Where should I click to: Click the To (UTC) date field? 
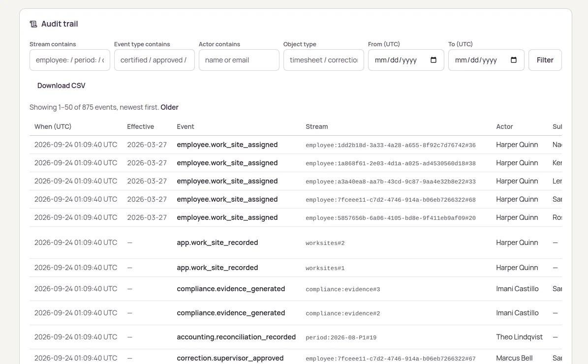tap(486, 60)
